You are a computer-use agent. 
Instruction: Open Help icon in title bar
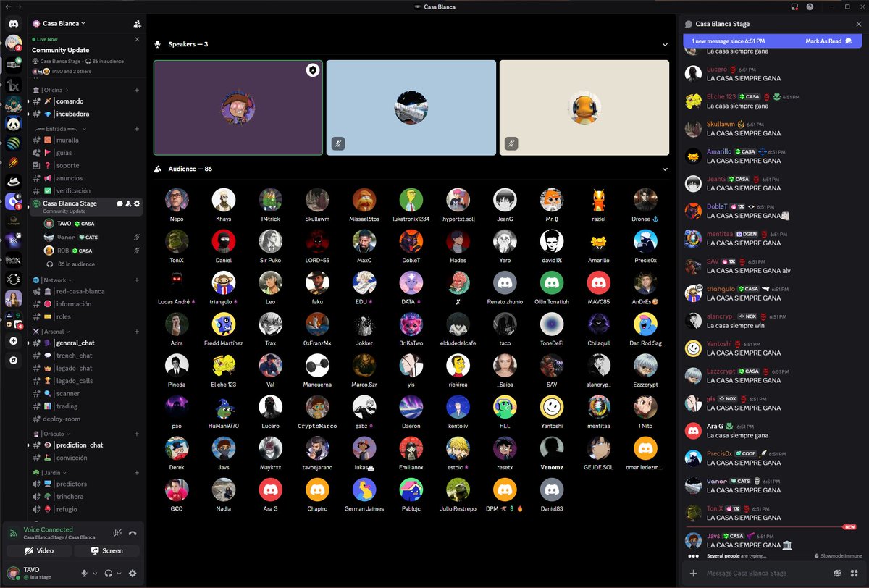pos(810,7)
